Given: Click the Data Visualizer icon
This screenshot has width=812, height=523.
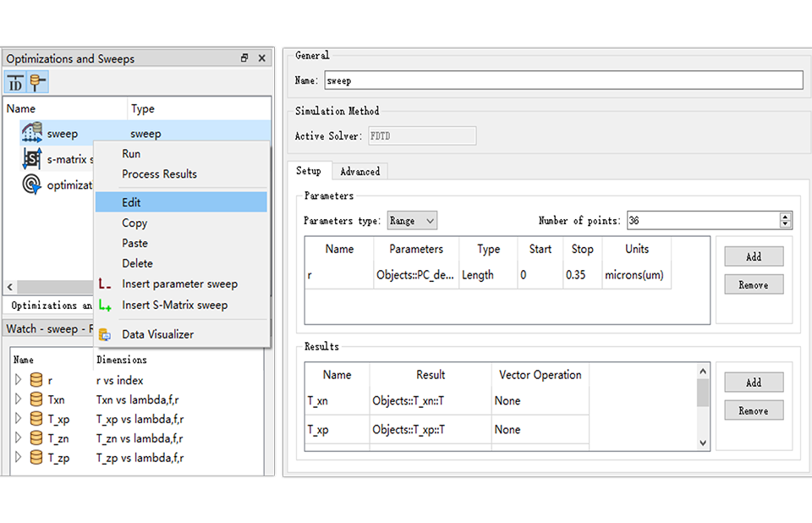Looking at the screenshot, I should tap(105, 335).
